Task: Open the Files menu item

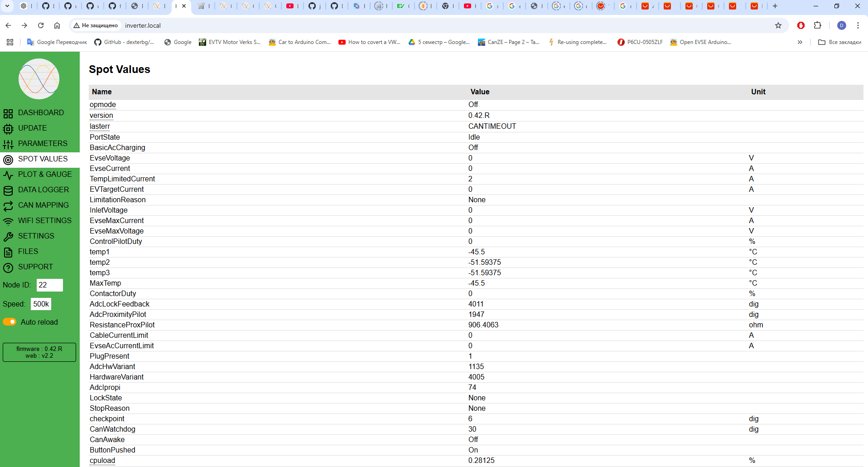Action: pos(28,252)
